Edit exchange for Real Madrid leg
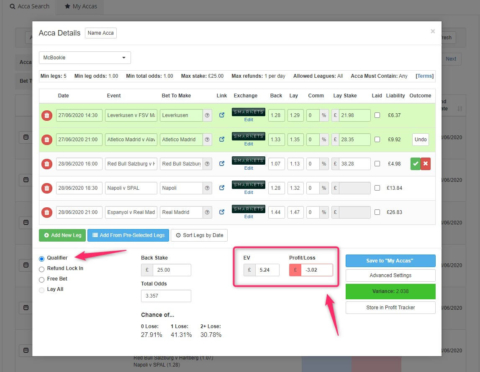 tap(249, 217)
